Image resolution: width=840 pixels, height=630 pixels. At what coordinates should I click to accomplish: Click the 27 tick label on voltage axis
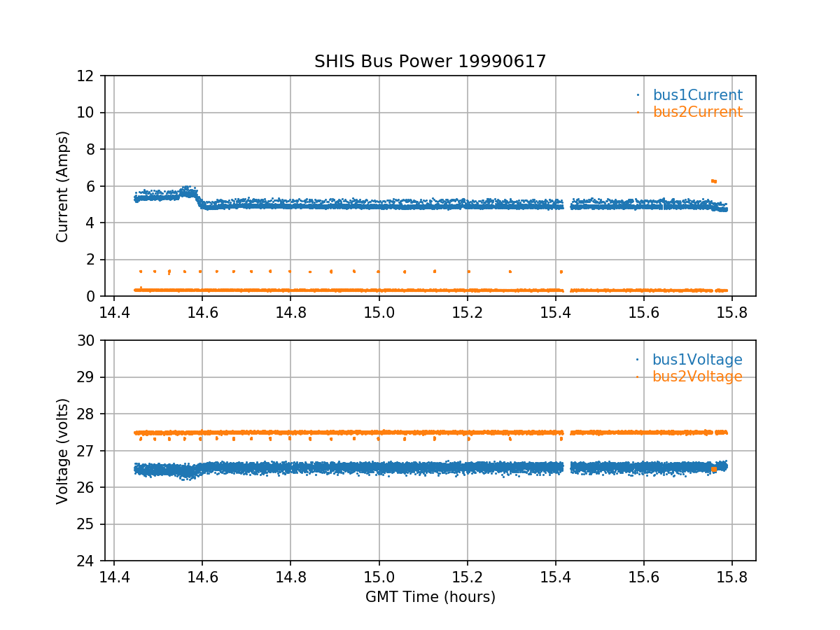click(x=87, y=451)
